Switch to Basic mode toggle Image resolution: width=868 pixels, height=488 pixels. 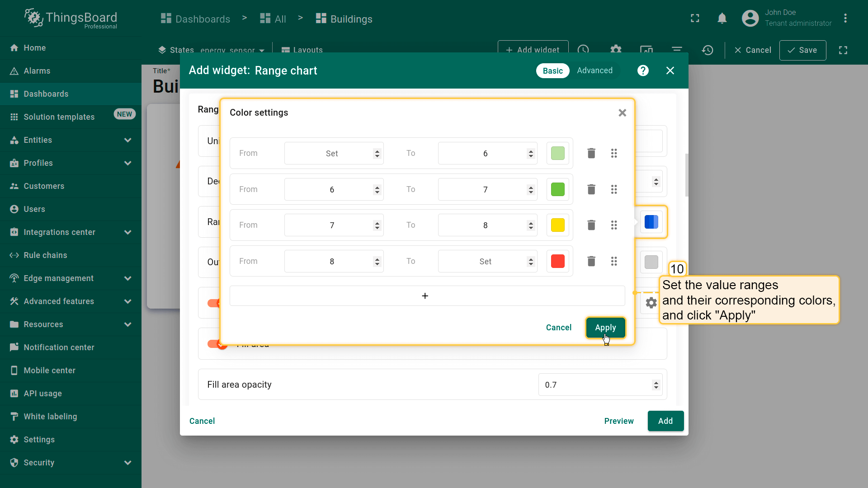coord(552,70)
